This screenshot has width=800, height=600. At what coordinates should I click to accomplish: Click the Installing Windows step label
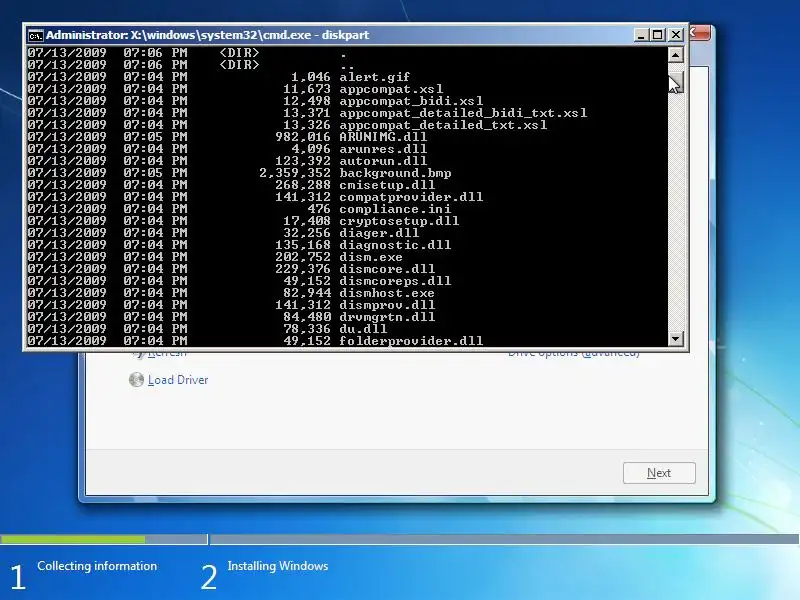pyautogui.click(x=278, y=566)
